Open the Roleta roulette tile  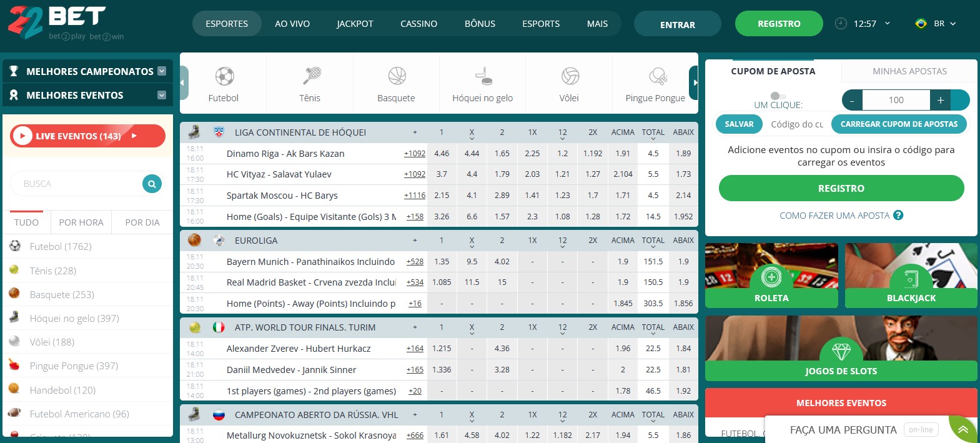coord(771,276)
